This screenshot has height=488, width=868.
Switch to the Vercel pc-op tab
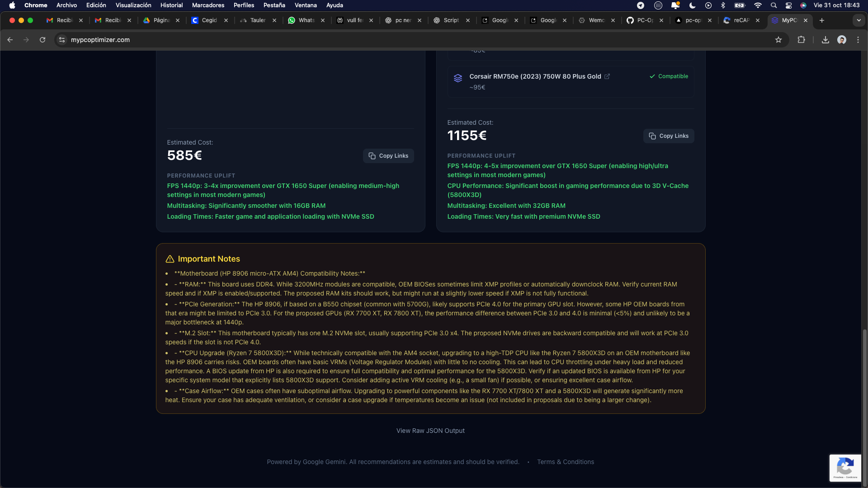(693, 20)
